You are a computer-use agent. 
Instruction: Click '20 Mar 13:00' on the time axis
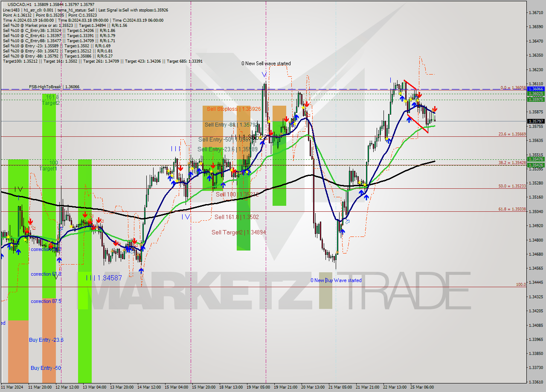(313, 387)
